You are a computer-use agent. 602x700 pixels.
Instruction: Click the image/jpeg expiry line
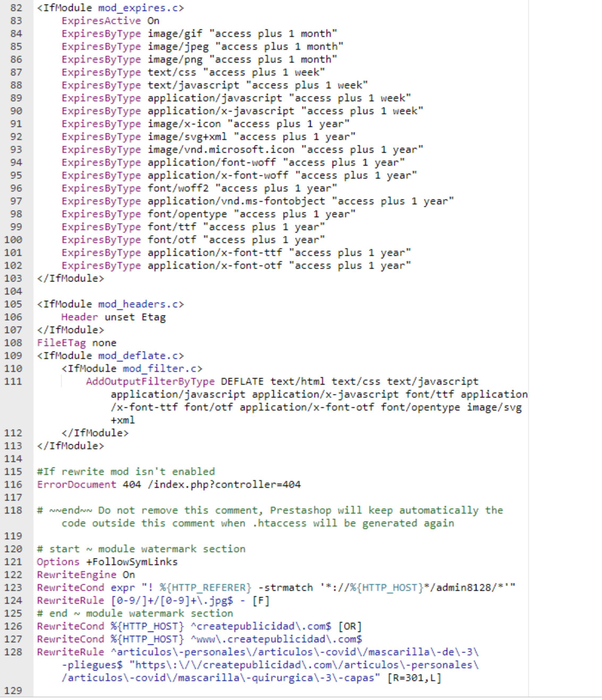(202, 47)
